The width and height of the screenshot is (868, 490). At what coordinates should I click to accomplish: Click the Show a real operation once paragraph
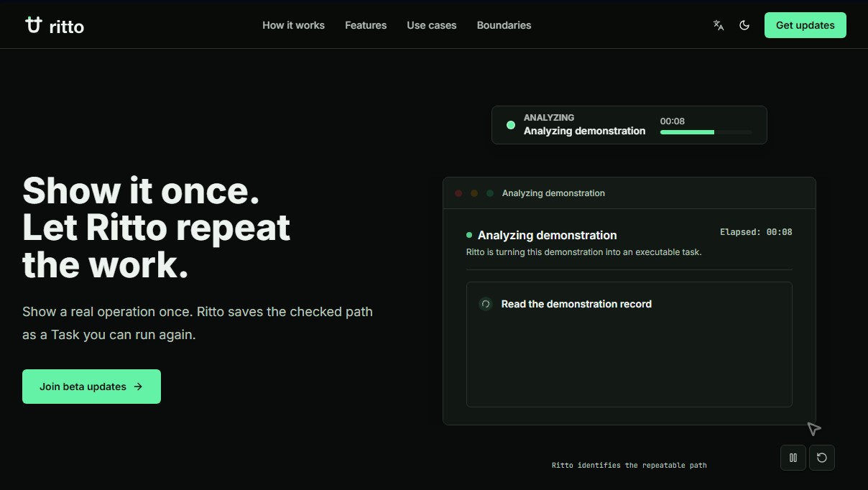198,323
